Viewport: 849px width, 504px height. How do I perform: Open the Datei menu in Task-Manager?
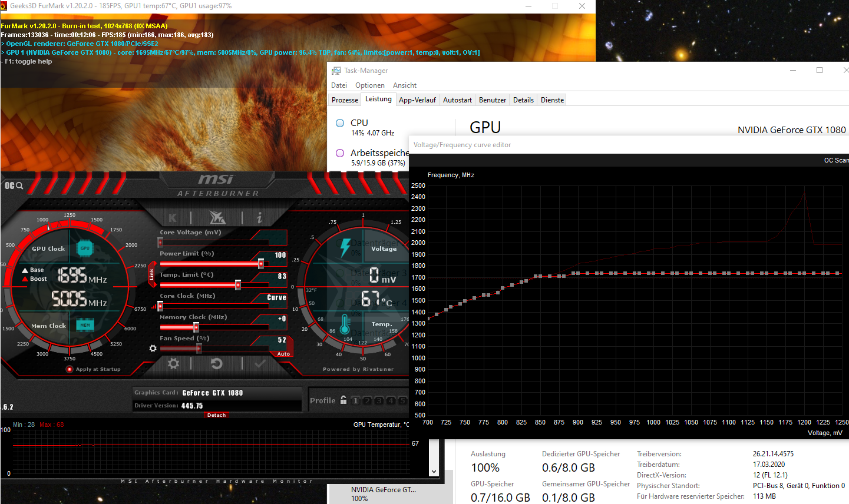(339, 85)
